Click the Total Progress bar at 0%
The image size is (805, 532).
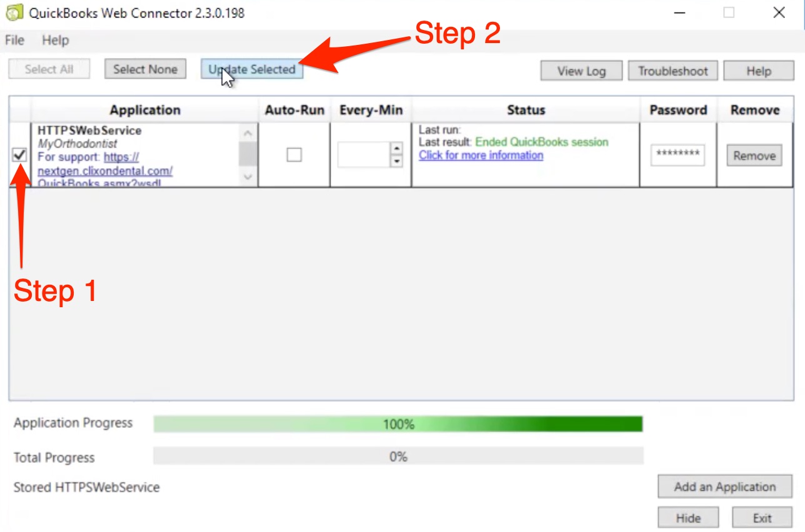pyautogui.click(x=398, y=456)
